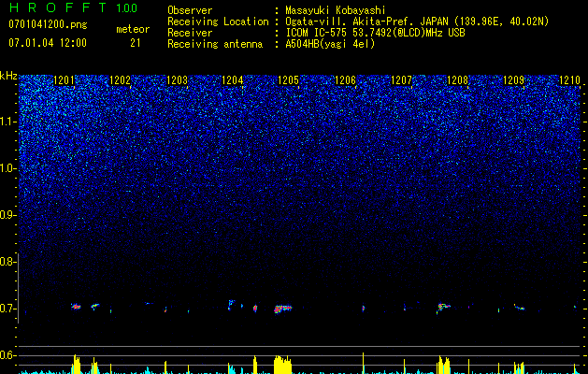588x374 pixels.
Task: Click the meteor count value 21
Action: pos(136,43)
